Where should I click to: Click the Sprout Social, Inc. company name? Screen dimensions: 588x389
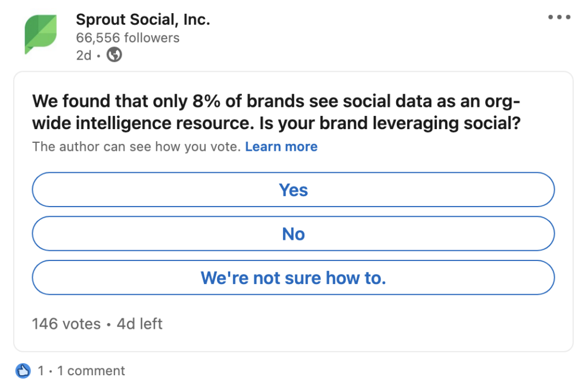(143, 19)
